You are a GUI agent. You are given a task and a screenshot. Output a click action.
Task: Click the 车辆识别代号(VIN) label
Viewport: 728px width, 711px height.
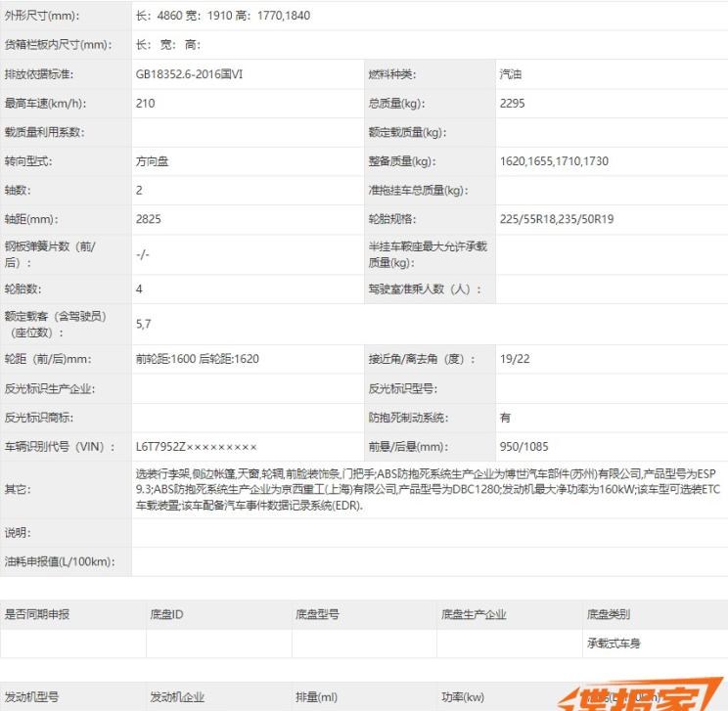60,447
